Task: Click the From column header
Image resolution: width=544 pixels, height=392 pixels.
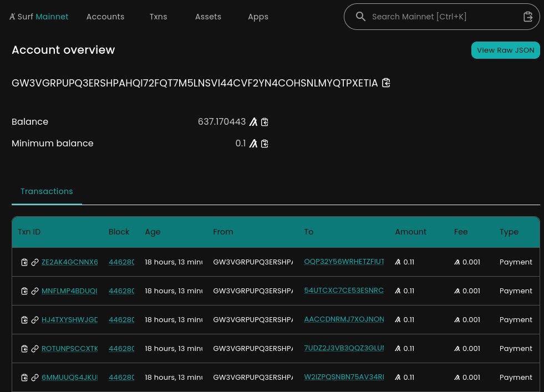Action: (x=223, y=232)
